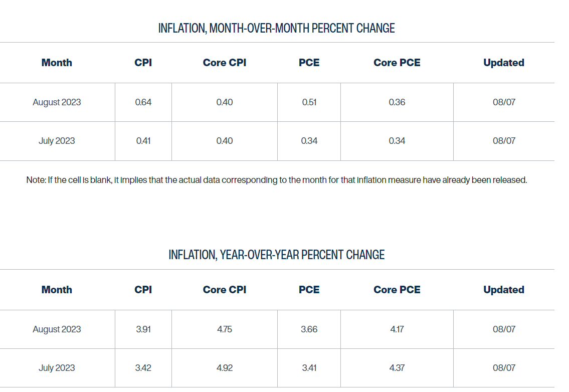Click the August 2023 month-over-month Core PCE value 0.36

coord(397,102)
